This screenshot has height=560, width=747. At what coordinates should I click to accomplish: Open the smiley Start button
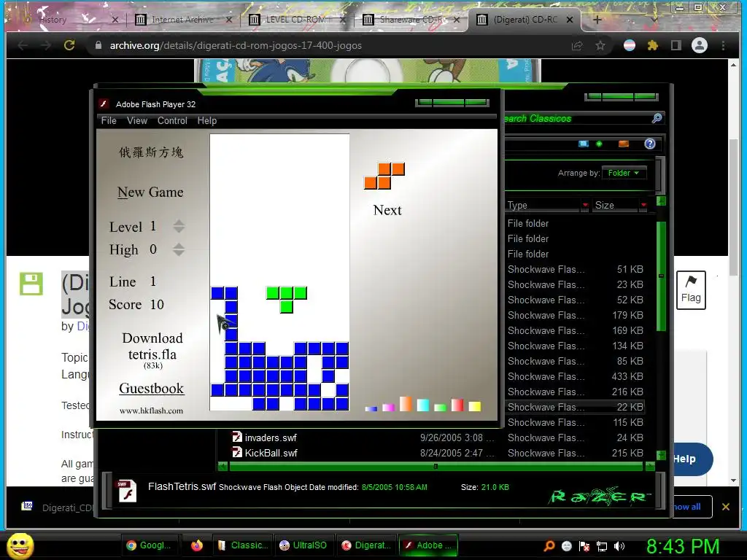[x=20, y=545]
